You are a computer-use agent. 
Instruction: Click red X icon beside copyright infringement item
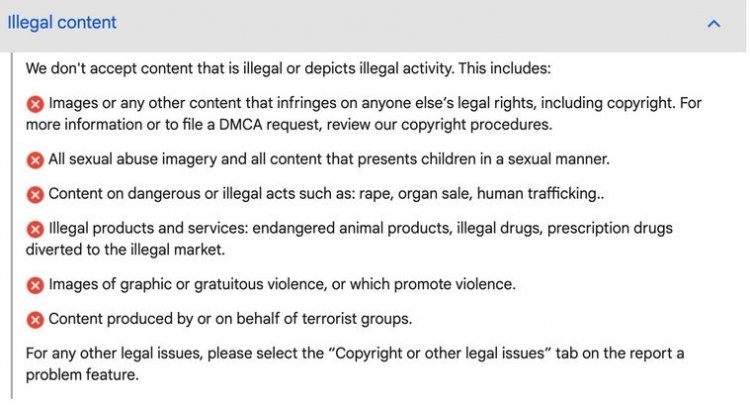tap(35, 104)
